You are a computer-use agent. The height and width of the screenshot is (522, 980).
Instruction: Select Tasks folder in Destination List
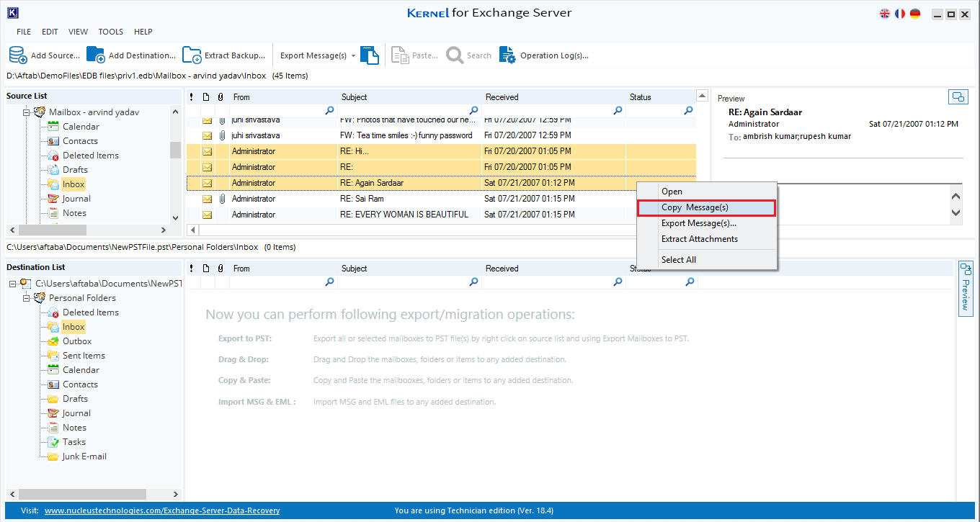74,442
